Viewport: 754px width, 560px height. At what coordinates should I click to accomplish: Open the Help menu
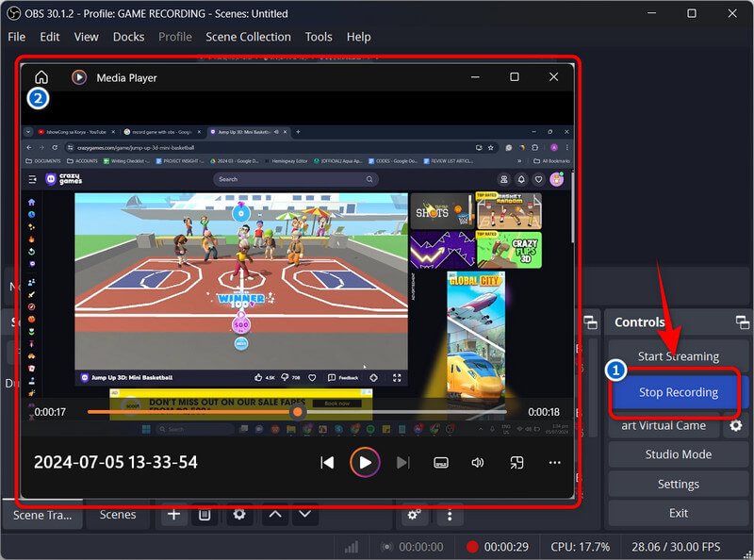point(359,37)
